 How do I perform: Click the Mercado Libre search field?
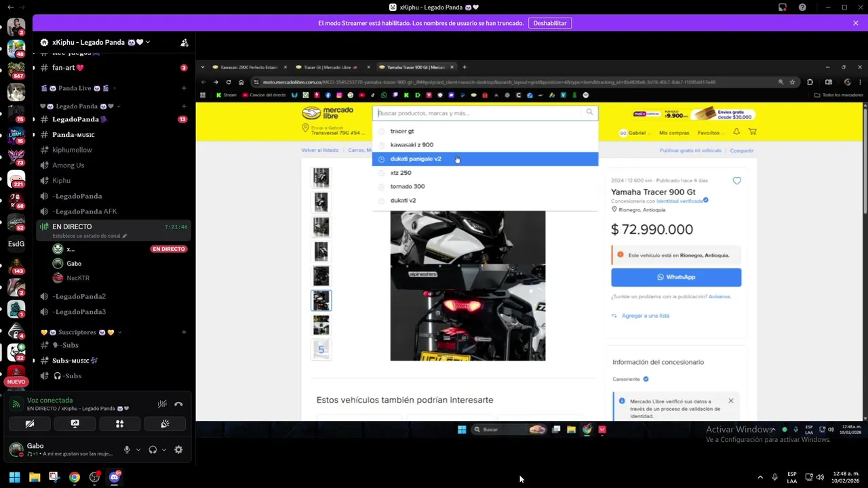(x=485, y=113)
